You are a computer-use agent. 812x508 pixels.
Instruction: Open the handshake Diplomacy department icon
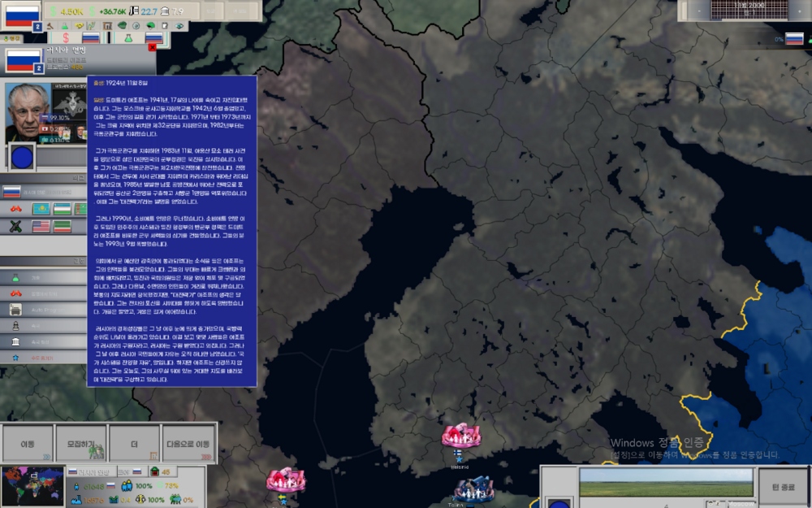(x=79, y=25)
